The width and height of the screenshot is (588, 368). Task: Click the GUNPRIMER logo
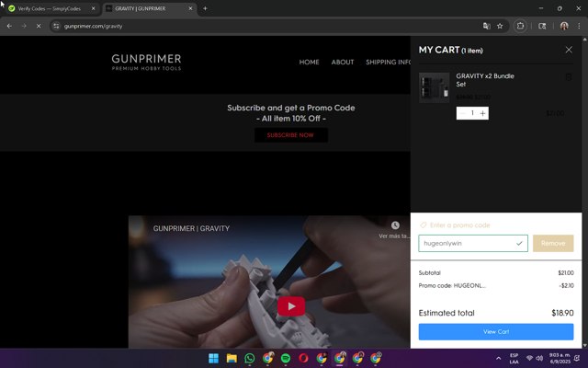click(146, 62)
